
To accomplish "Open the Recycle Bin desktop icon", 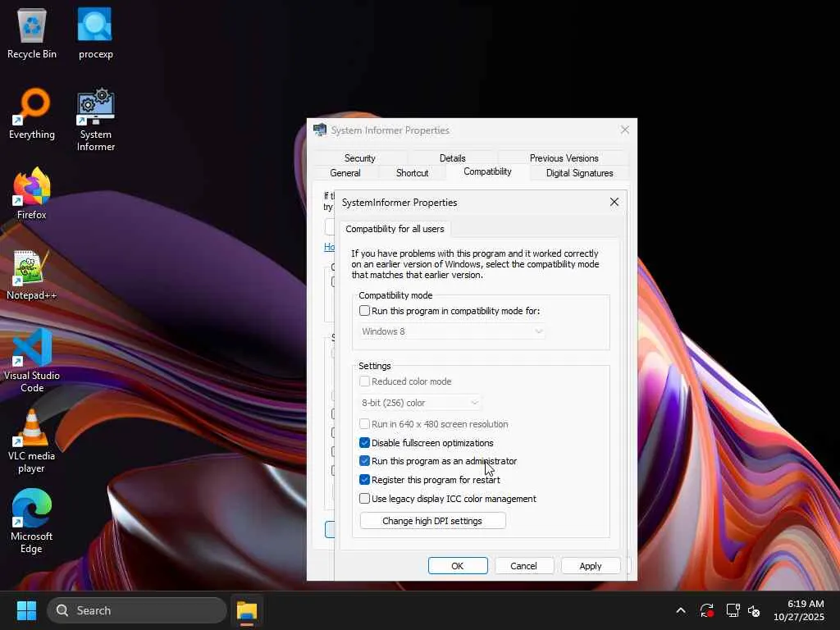I will click(x=32, y=26).
